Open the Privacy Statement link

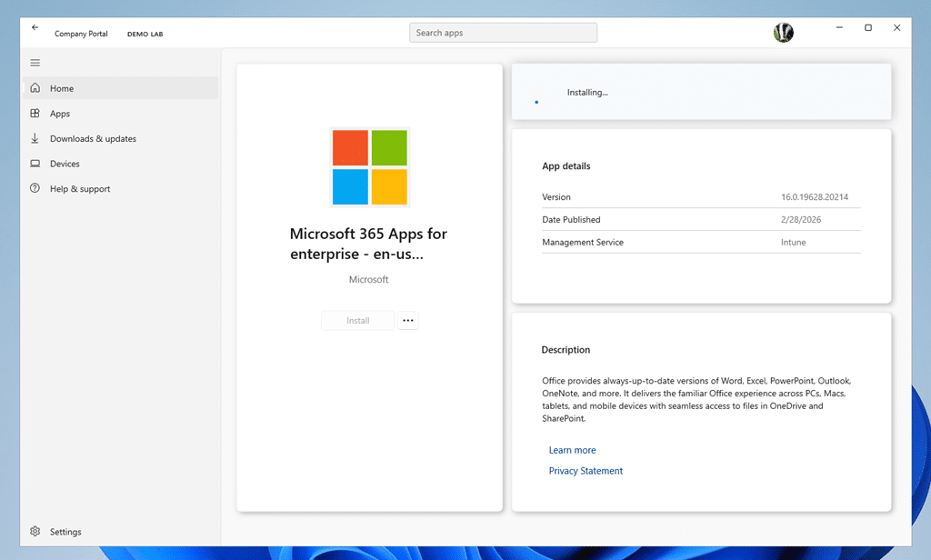click(586, 471)
